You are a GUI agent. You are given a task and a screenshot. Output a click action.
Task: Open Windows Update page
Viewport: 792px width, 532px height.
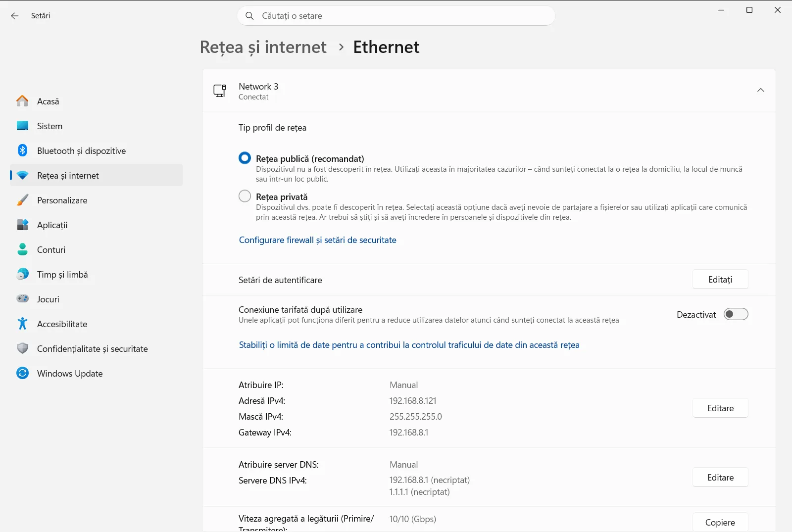[x=97, y=373]
